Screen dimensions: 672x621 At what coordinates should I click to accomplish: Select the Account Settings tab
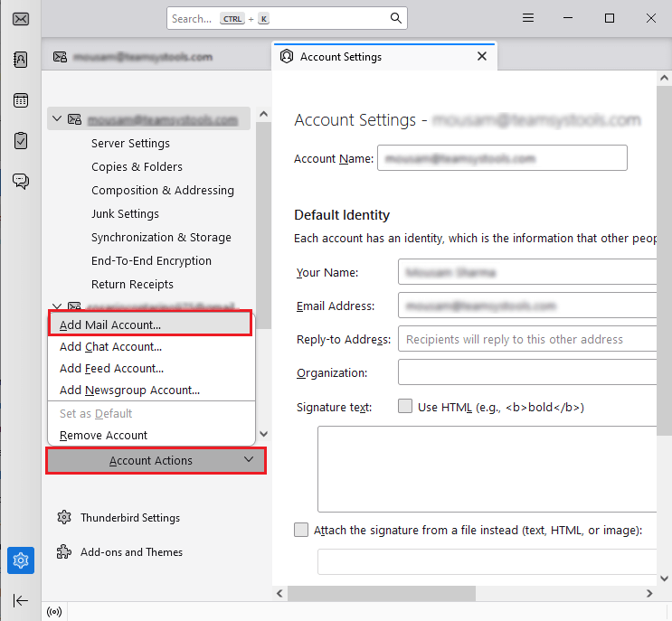pyautogui.click(x=384, y=57)
